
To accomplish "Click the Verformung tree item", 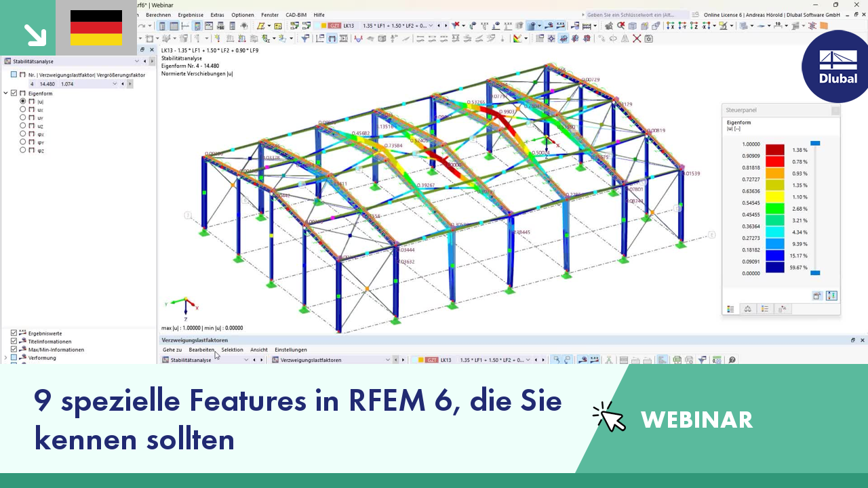I will (42, 358).
